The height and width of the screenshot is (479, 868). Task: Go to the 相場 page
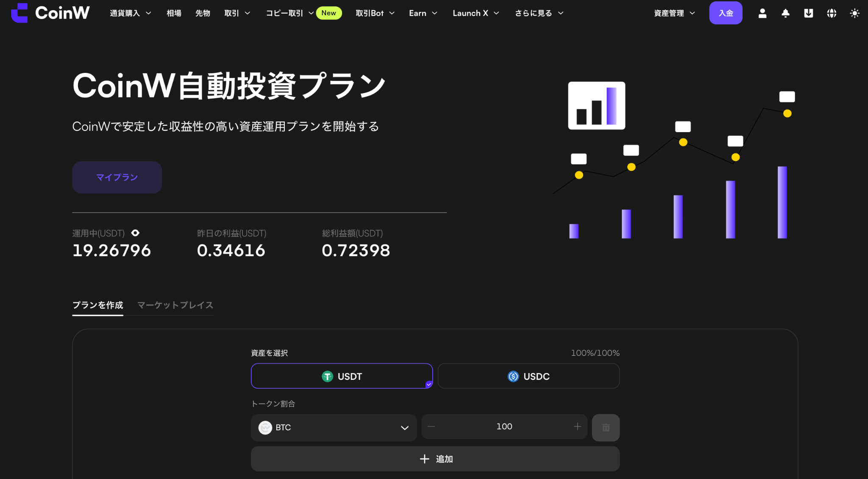click(x=174, y=13)
